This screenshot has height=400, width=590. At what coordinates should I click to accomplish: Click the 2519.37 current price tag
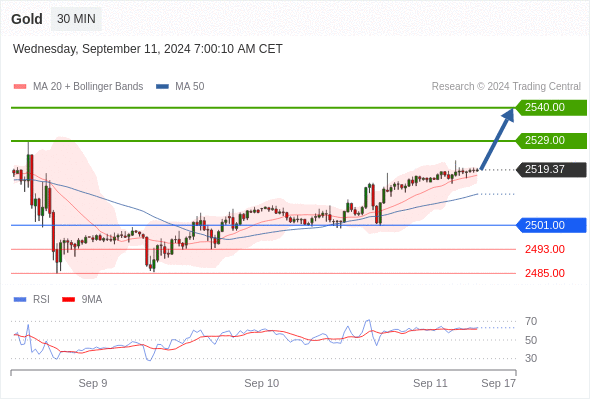551,170
